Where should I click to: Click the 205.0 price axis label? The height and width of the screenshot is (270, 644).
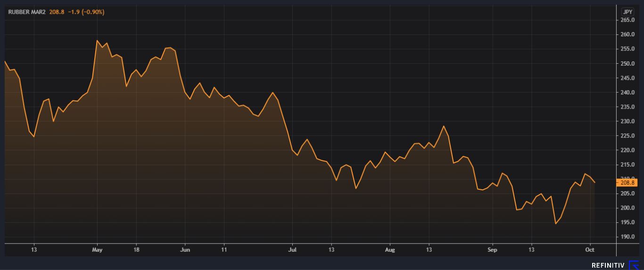tap(627, 194)
